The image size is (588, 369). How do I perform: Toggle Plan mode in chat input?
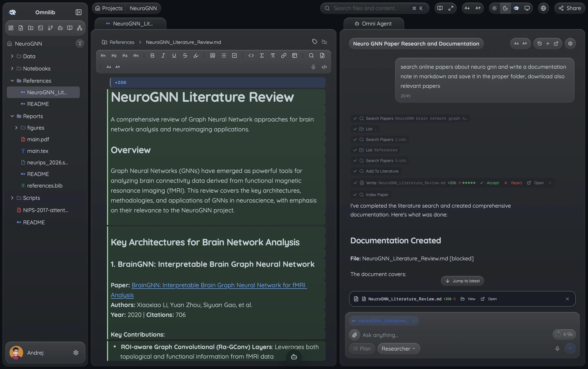click(362, 349)
